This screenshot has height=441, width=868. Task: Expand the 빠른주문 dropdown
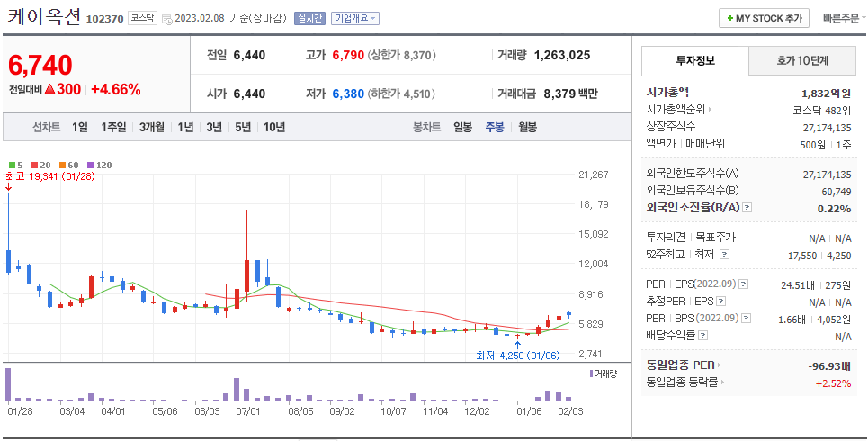[845, 18]
